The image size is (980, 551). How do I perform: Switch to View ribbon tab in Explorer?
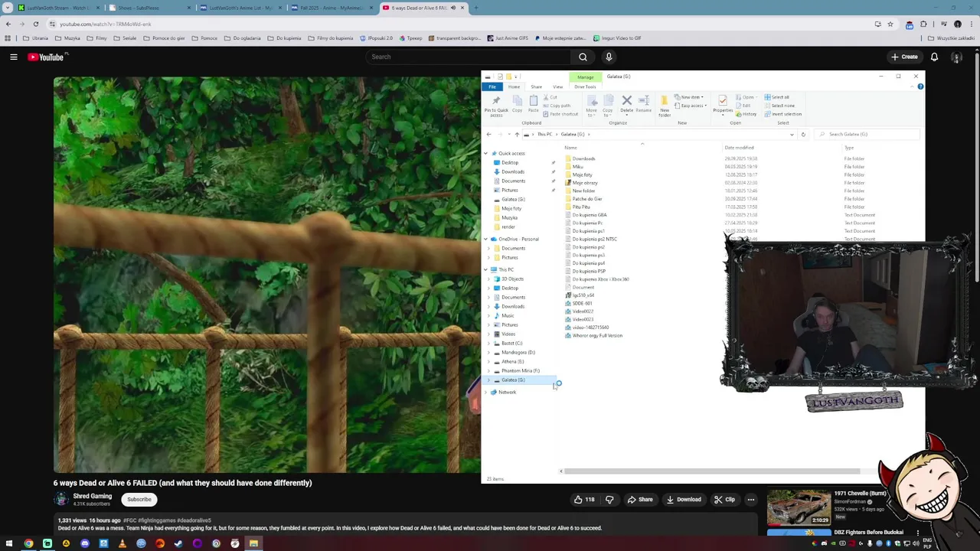pyautogui.click(x=557, y=86)
